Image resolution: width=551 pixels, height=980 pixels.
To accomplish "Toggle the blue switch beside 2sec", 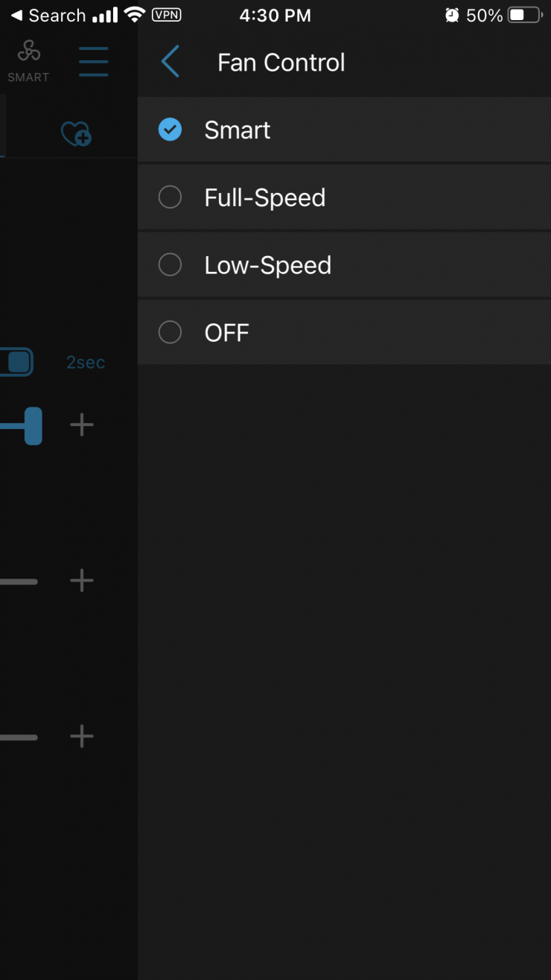I will coord(16,362).
